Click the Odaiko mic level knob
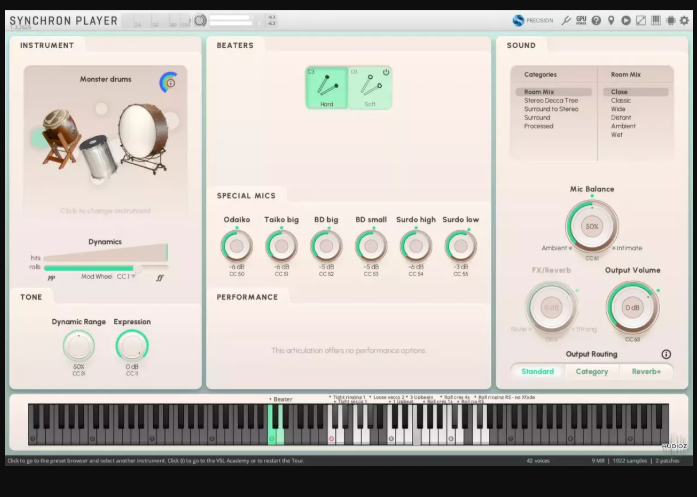Viewport: 697px width, 497px height. (x=237, y=246)
